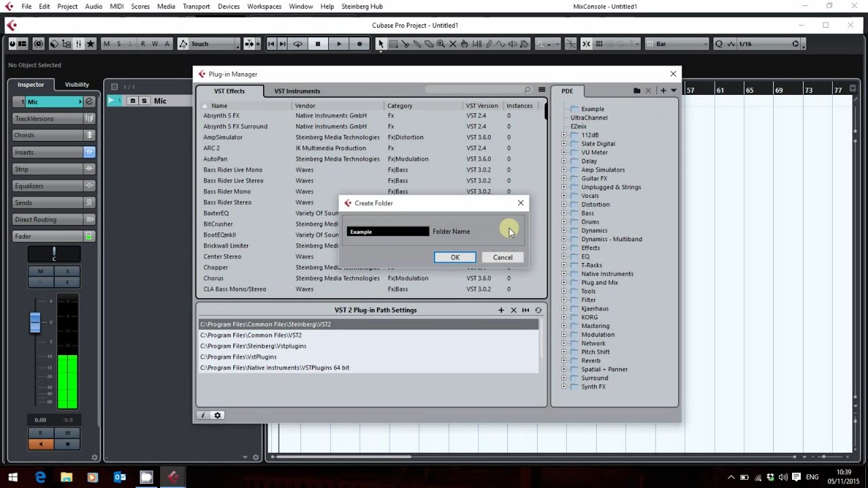Click the Fader section green indicator icon
The height and width of the screenshot is (488, 868).
[88, 237]
